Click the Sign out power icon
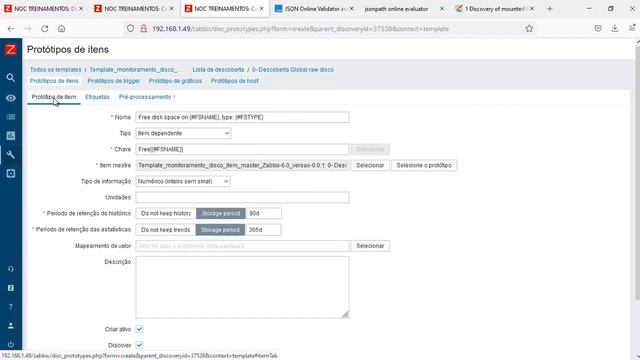The width and height of the screenshot is (640, 360). (11, 344)
